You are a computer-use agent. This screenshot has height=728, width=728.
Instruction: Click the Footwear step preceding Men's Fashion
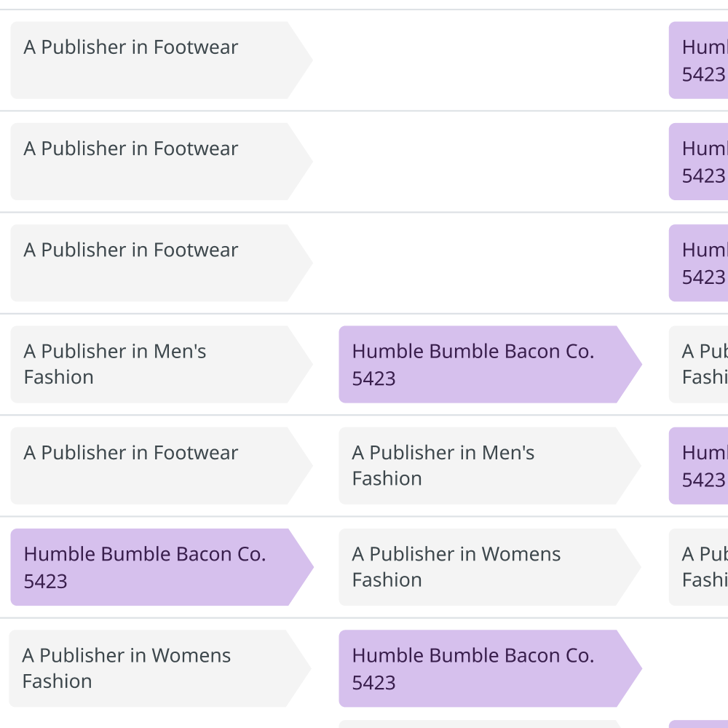tap(153, 466)
